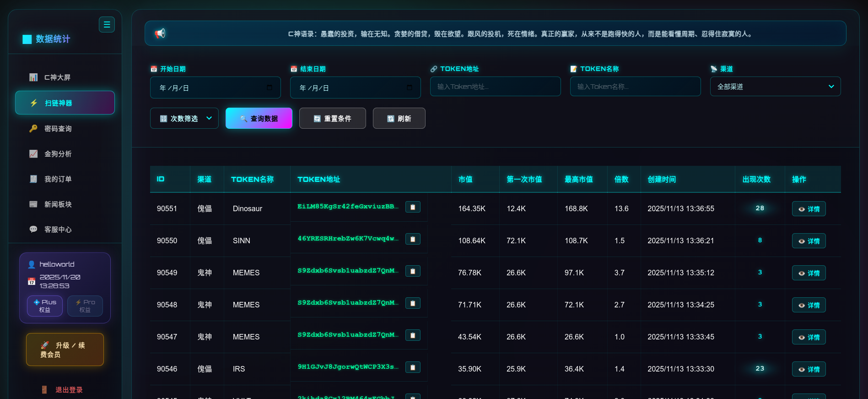Open 金狗分析 in the sidebar
This screenshot has height=399, width=868.
(x=58, y=154)
